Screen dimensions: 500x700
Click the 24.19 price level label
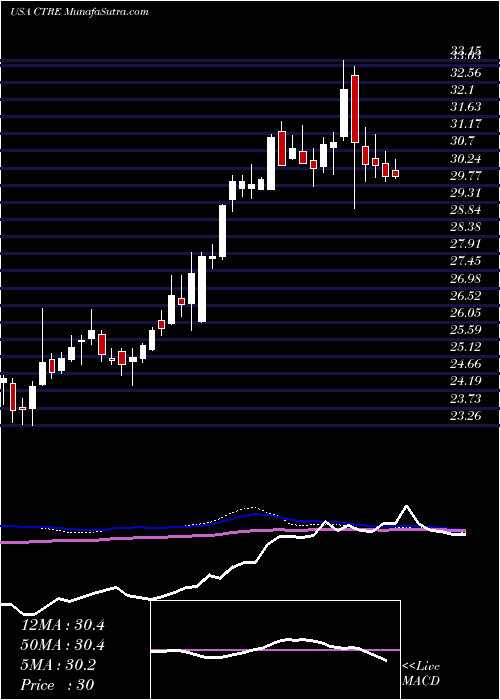(466, 381)
